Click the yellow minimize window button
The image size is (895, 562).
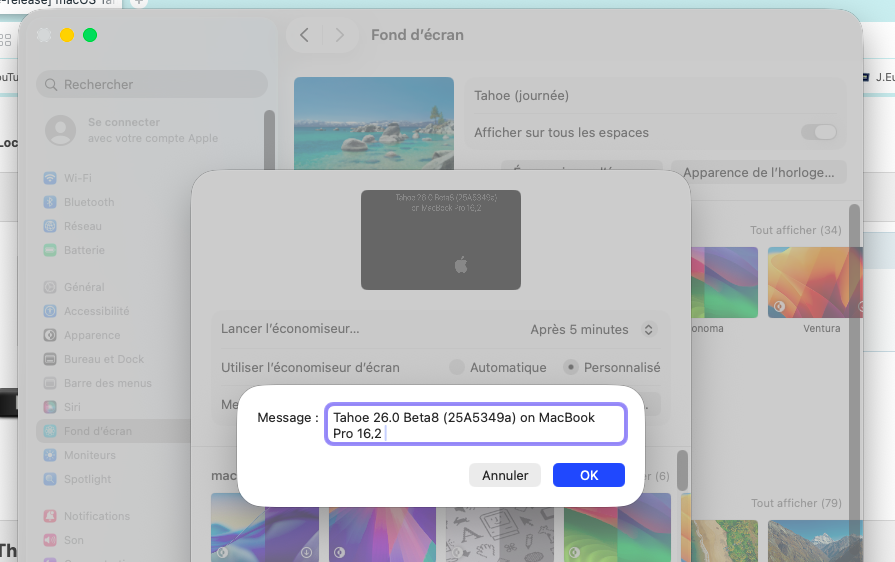pyautogui.click(x=67, y=35)
